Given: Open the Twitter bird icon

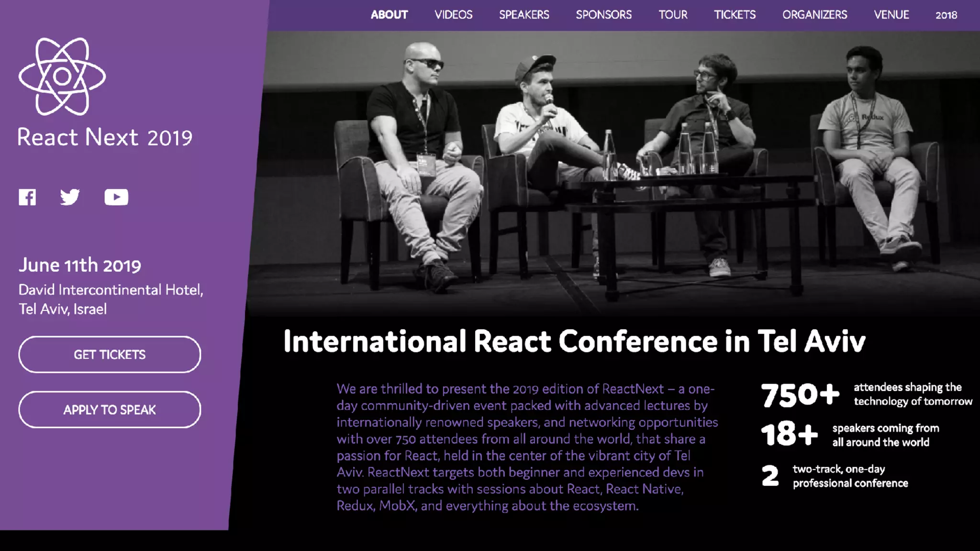Looking at the screenshot, I should point(70,197).
